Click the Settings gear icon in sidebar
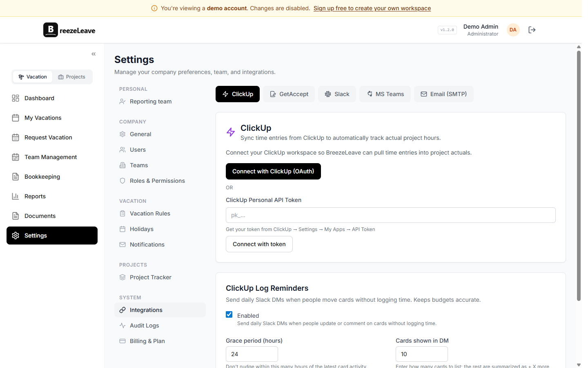The width and height of the screenshot is (588, 368). [x=16, y=236]
